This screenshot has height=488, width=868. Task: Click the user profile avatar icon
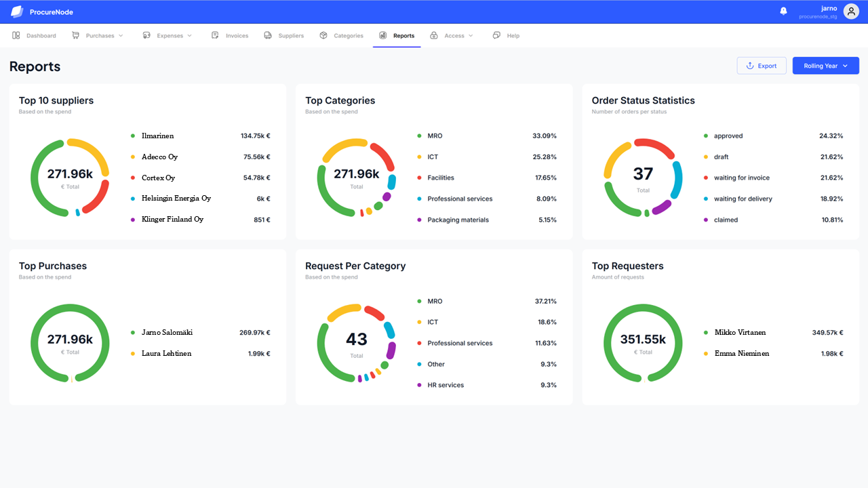click(850, 12)
